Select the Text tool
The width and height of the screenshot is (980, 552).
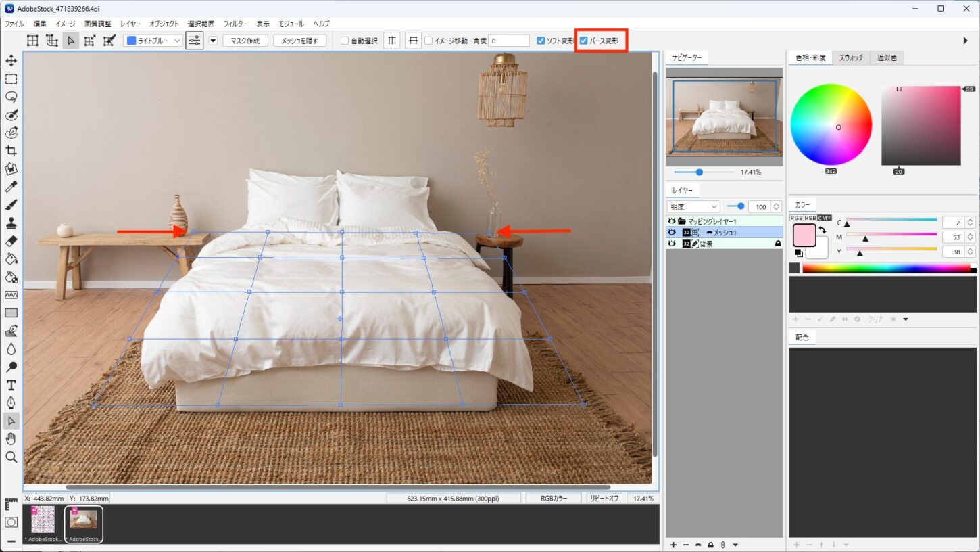(11, 385)
